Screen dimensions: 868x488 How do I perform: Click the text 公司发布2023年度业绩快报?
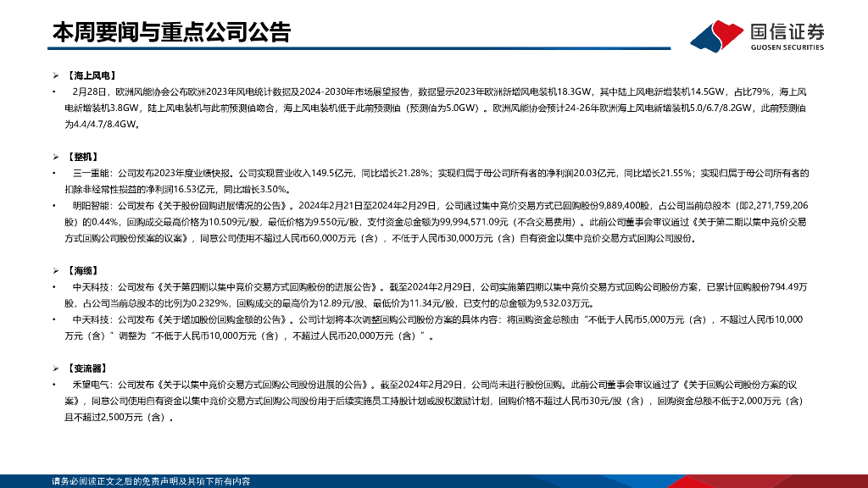175,173
